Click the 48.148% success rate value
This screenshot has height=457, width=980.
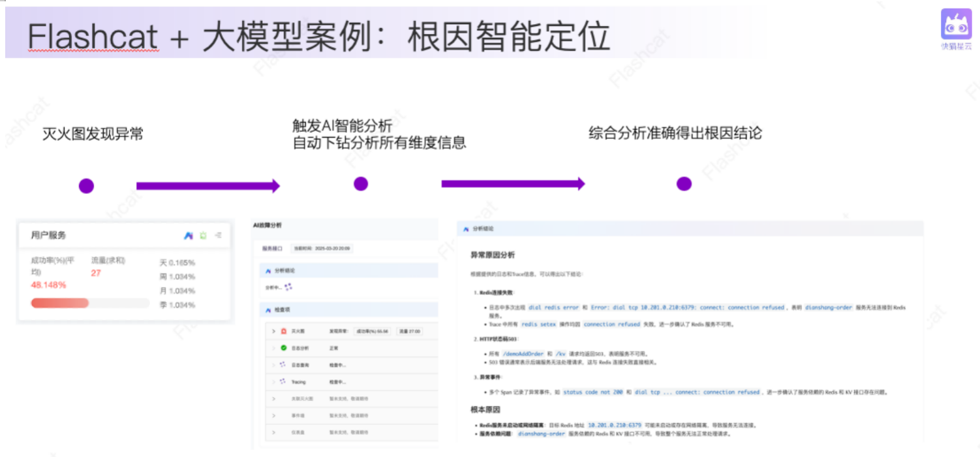(48, 285)
